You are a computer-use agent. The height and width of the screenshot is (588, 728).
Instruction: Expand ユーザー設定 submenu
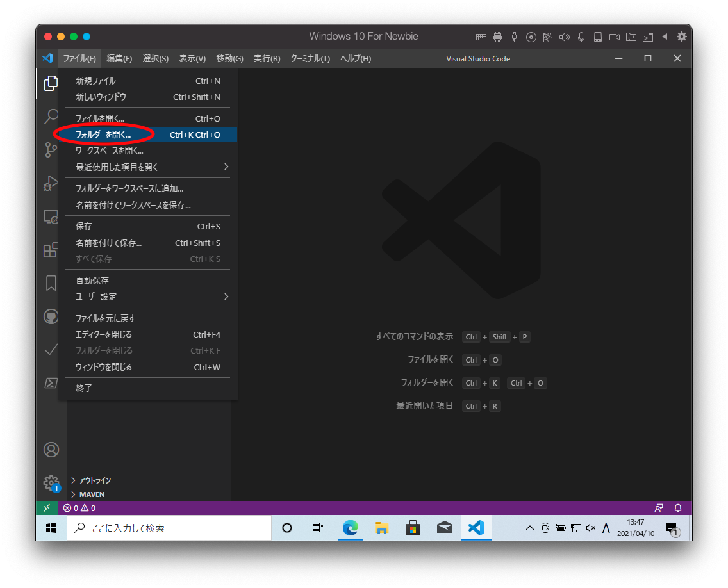click(147, 297)
